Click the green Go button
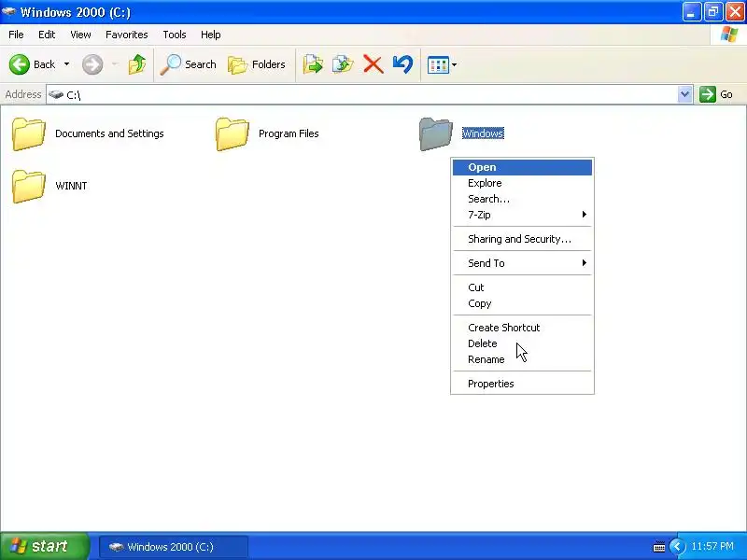This screenshot has width=747, height=560. [x=716, y=94]
